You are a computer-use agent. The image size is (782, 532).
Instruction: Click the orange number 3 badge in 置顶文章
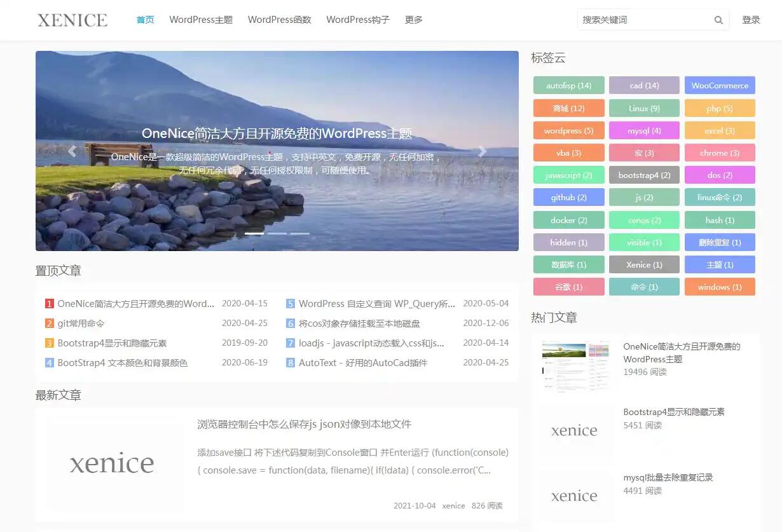50,343
